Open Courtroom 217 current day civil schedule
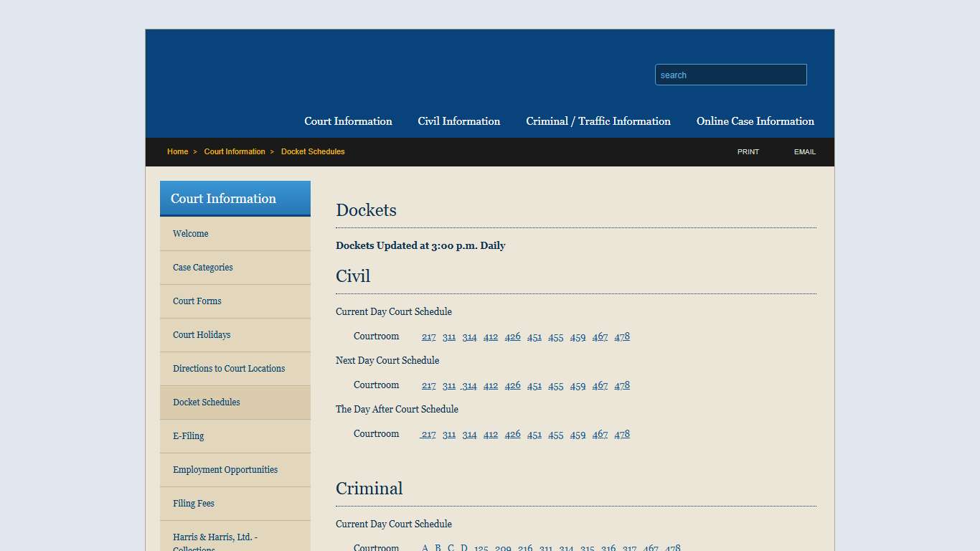This screenshot has height=551, width=980. point(428,336)
